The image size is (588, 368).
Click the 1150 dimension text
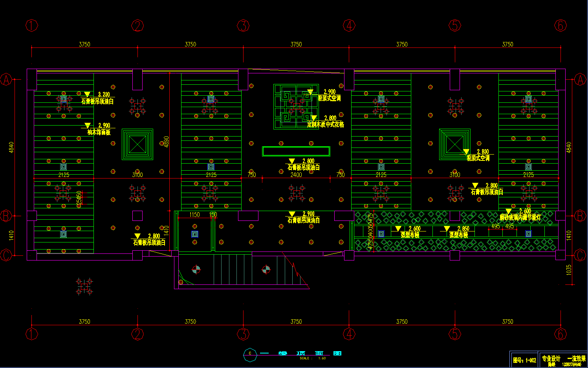pos(194,215)
